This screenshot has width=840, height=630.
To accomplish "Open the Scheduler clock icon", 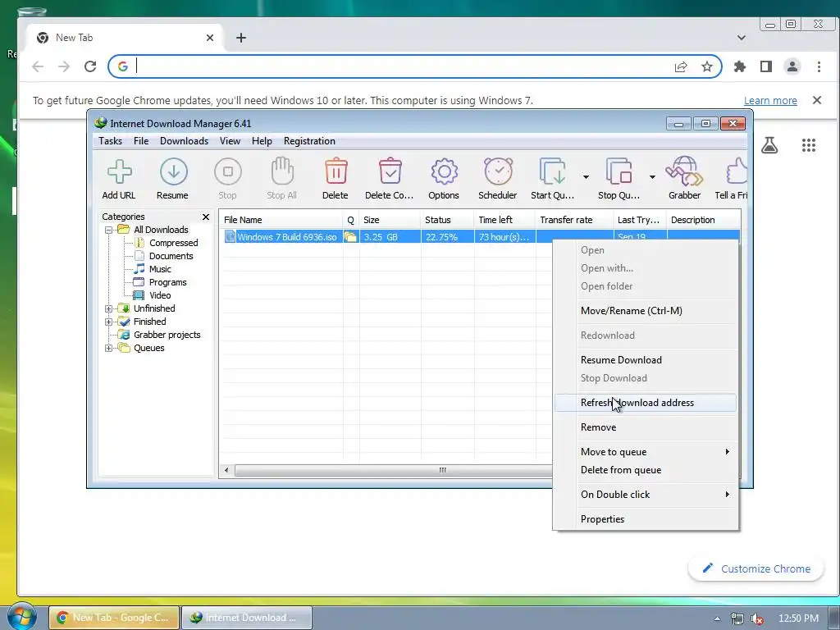I will point(498,171).
